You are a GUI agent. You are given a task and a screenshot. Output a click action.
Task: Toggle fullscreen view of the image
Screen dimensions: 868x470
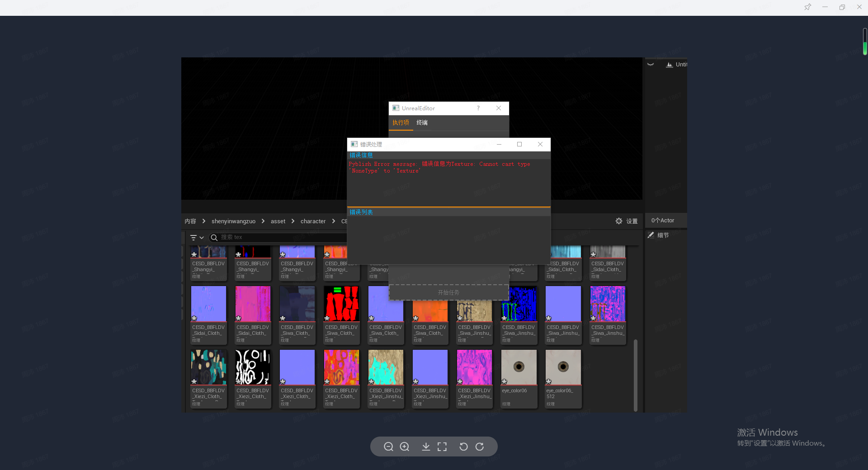tap(442, 446)
